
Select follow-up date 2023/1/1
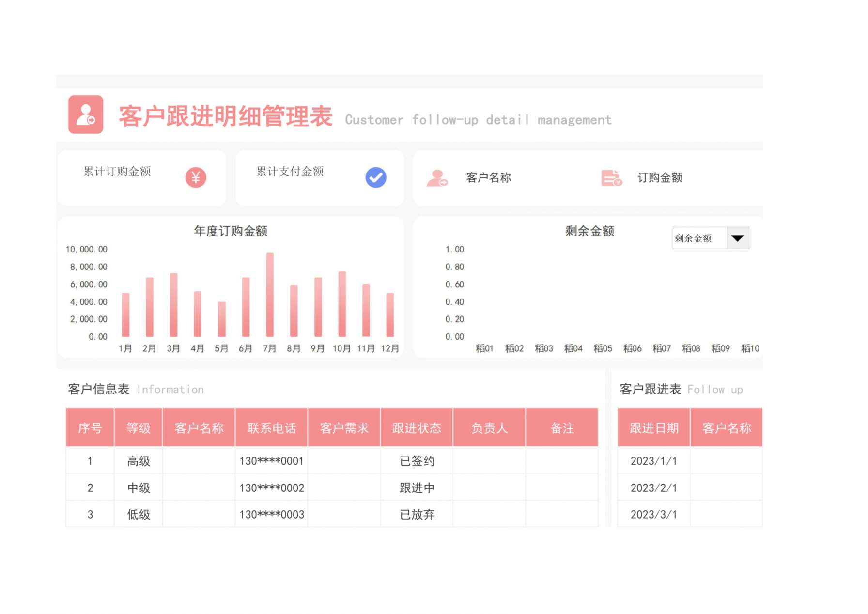pos(654,460)
